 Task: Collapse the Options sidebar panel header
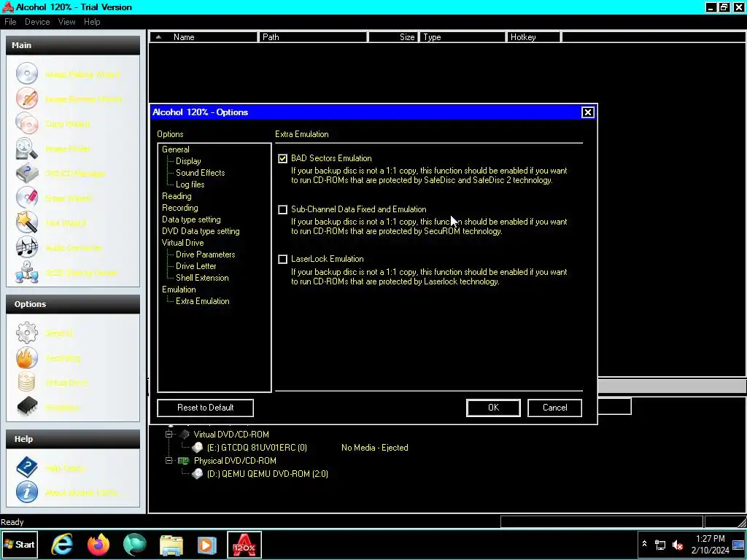73,304
